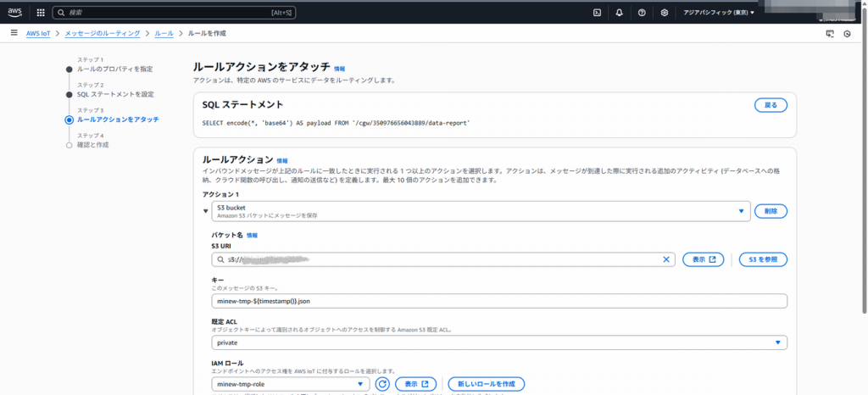Screen dimensions: 868x395
Task: Select step 4 確認と作成 radio marker
Action: (x=70, y=145)
